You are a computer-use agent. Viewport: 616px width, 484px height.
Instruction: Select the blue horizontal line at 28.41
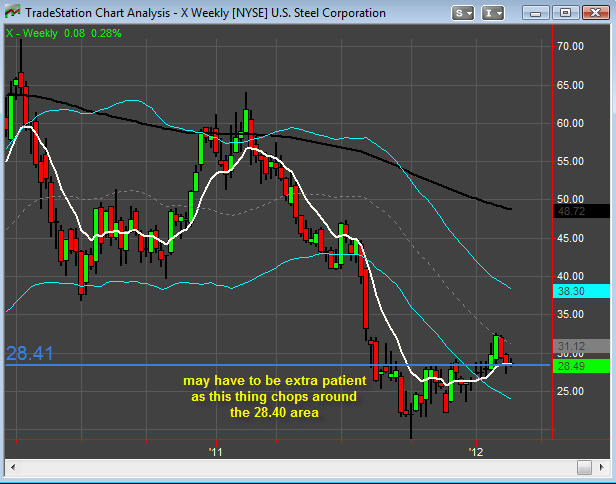(x=277, y=365)
